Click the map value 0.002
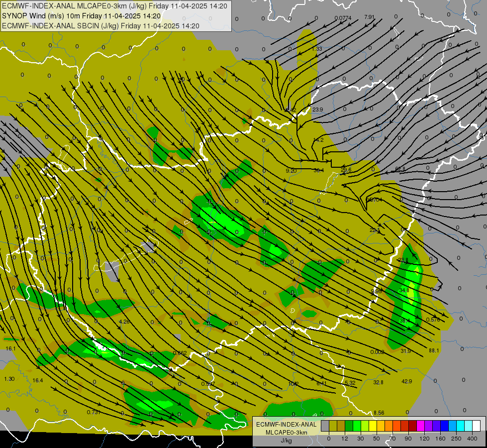The width and height of the screenshot is (487, 448). 378,352
